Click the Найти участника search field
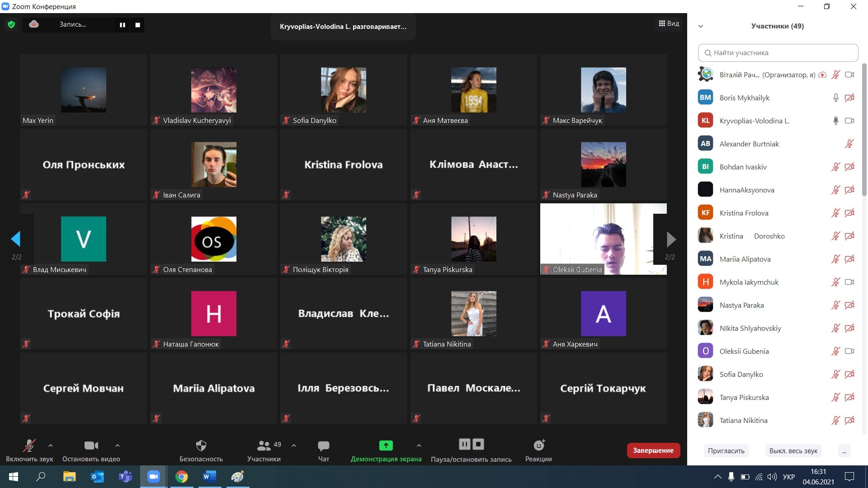Viewport: 868px width, 488px height. [778, 53]
